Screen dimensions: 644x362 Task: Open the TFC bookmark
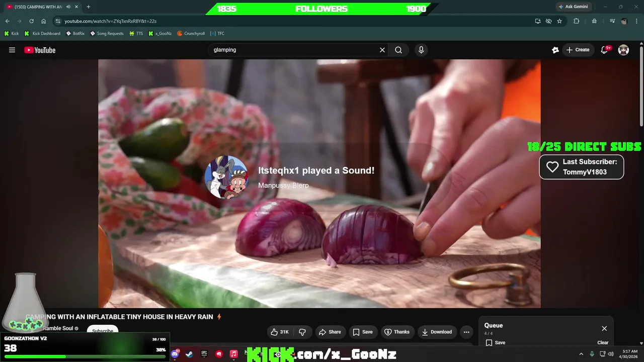(x=217, y=34)
